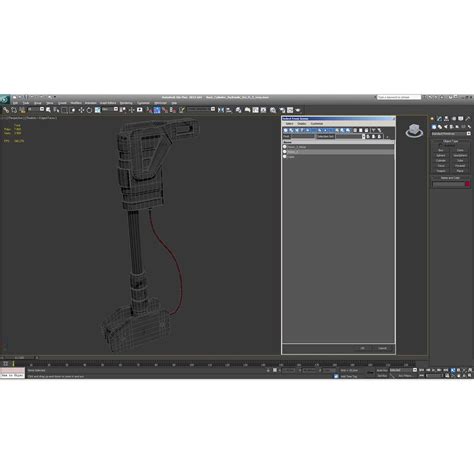Viewport: 474px width, 474px height.
Task: Click the Find input field in dialog
Action: pos(303,137)
